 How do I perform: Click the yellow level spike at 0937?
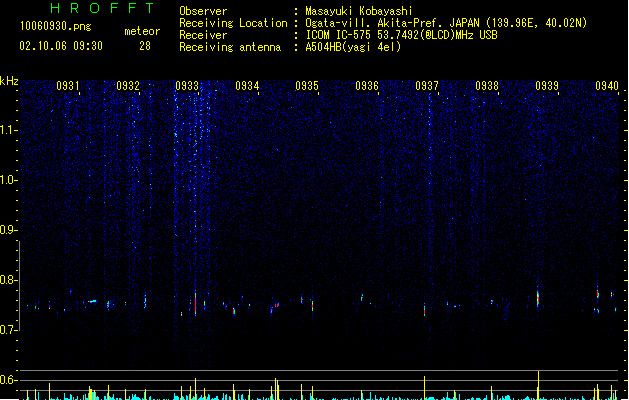pyautogui.click(x=424, y=388)
